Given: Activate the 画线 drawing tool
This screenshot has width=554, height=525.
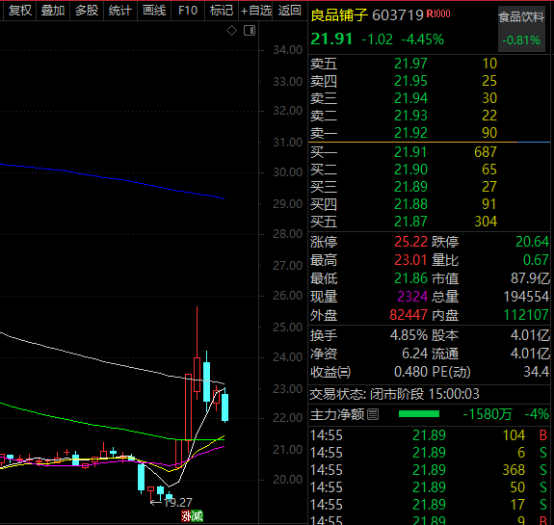Looking at the screenshot, I should tap(154, 11).
